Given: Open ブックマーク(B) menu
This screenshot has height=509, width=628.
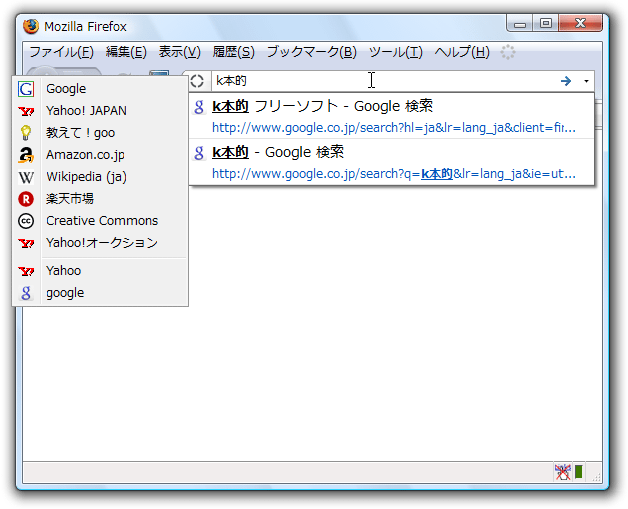Looking at the screenshot, I should click(312, 52).
